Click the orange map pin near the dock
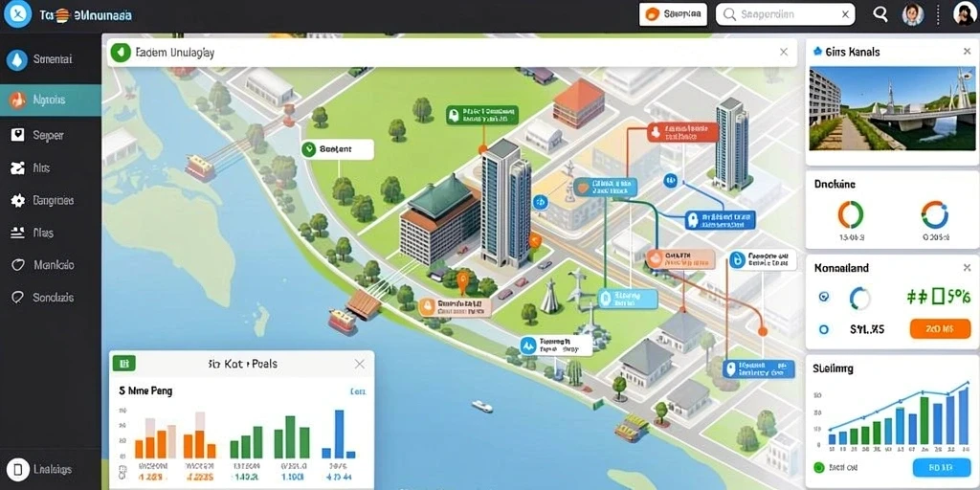 pyautogui.click(x=462, y=282)
